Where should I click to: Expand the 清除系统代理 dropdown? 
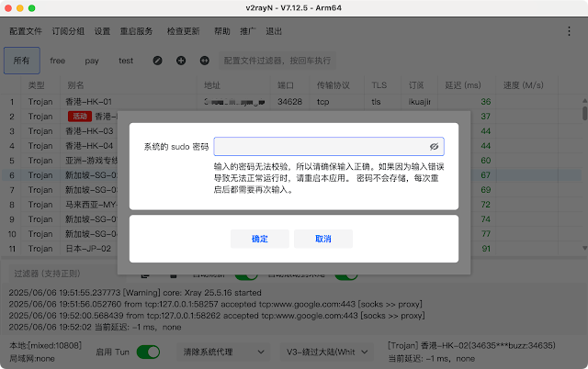pos(223,352)
